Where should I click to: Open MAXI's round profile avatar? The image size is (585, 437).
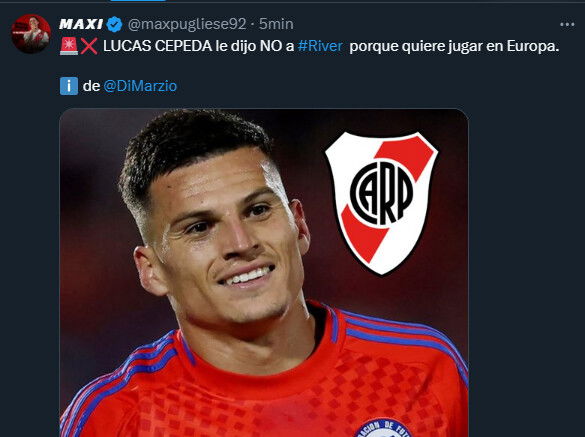(x=31, y=34)
